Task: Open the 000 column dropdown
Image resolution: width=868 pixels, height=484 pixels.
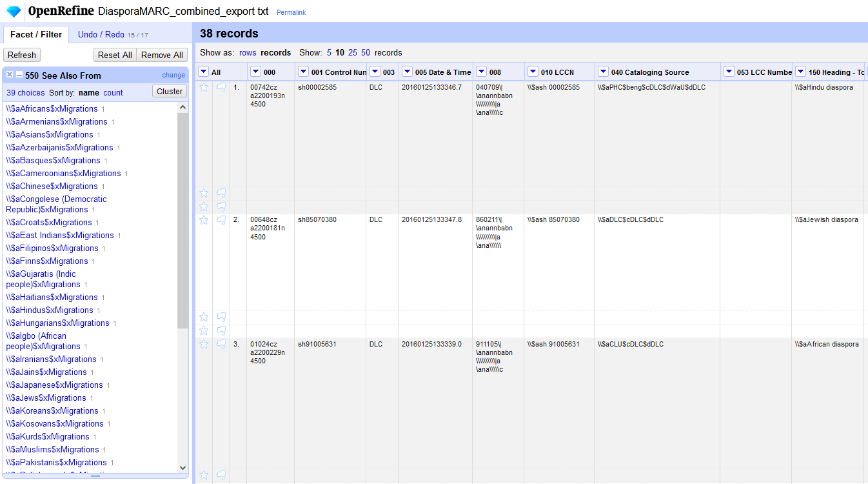Action: tap(255, 72)
